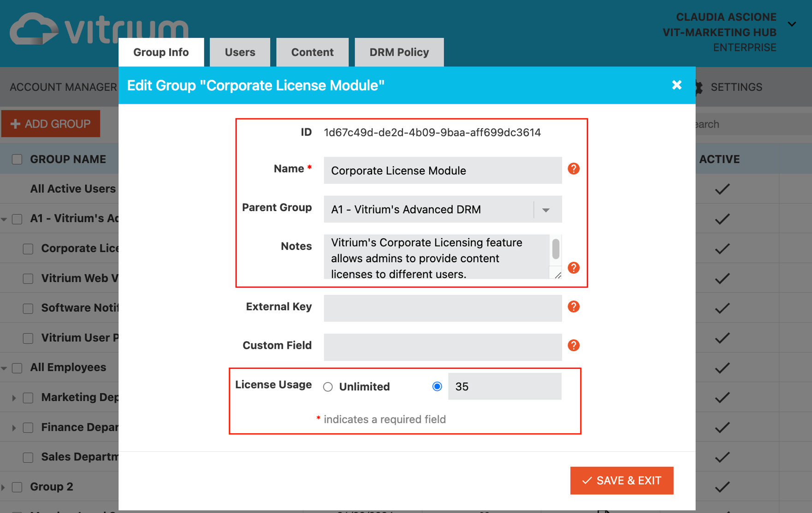Click the Save & Exit button
Image resolution: width=812 pixels, height=513 pixels.
point(622,480)
